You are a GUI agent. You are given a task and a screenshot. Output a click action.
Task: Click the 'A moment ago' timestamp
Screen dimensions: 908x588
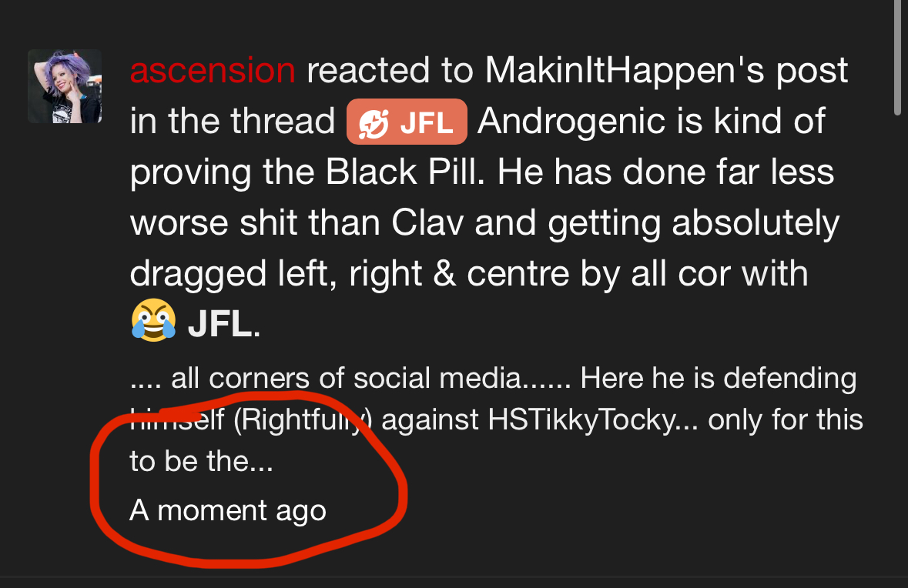coord(228,510)
